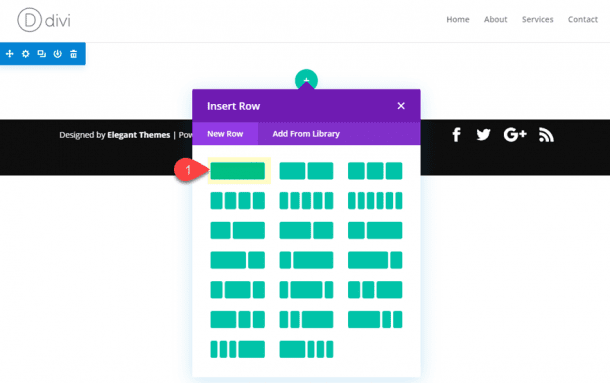Switch to the New Row tab
610x383 pixels.
225,134
